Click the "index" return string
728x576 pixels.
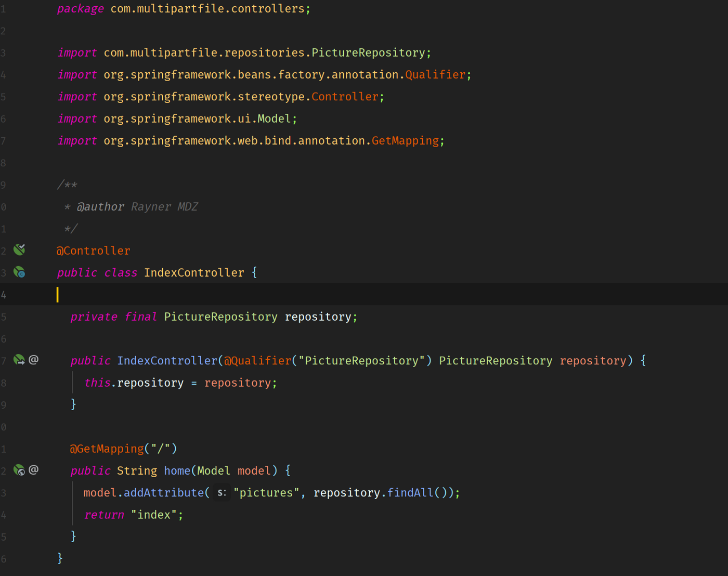153,515
